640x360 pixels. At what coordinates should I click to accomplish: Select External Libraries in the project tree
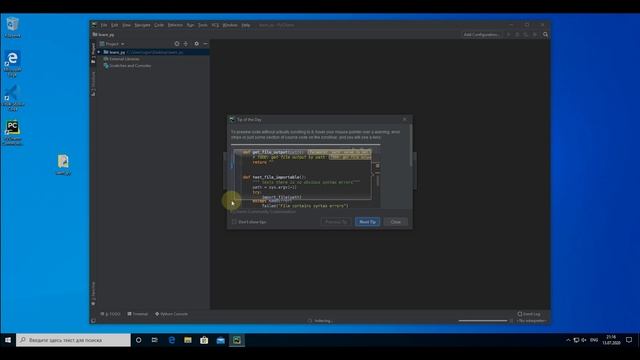tap(121, 59)
